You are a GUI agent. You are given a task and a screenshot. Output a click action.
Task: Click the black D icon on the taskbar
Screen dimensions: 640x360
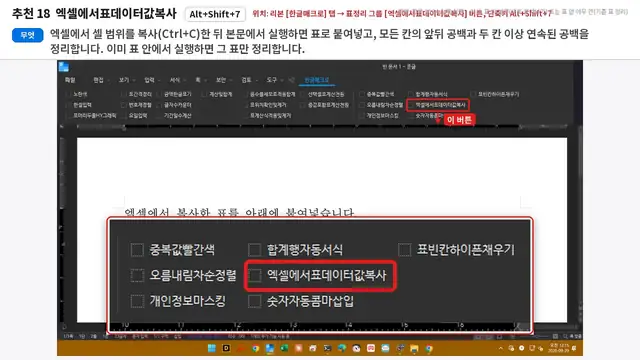pyautogui.click(x=226, y=348)
